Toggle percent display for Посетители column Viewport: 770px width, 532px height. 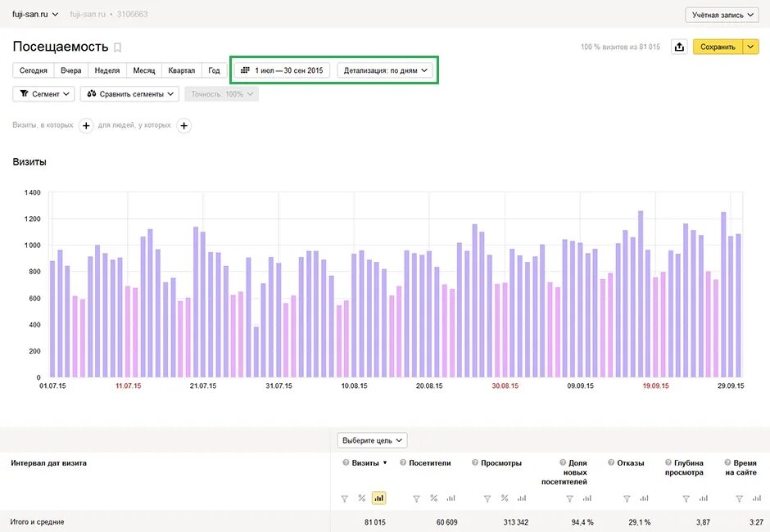433,498
